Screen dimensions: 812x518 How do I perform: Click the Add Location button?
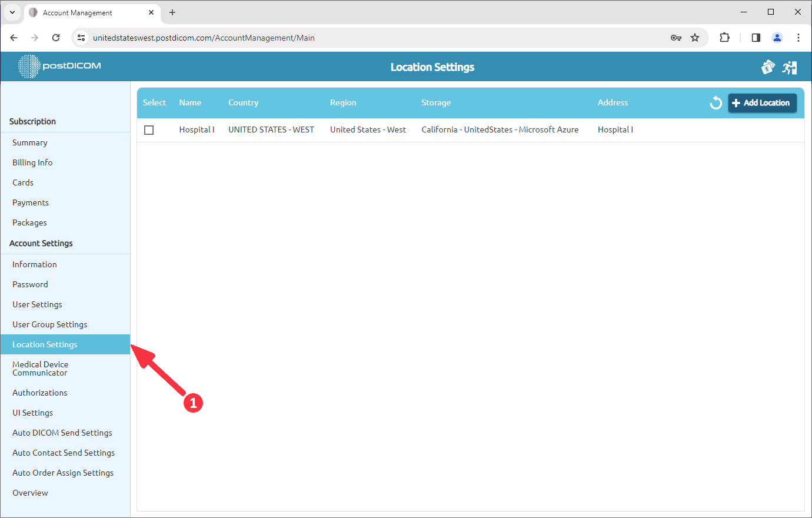click(x=762, y=102)
